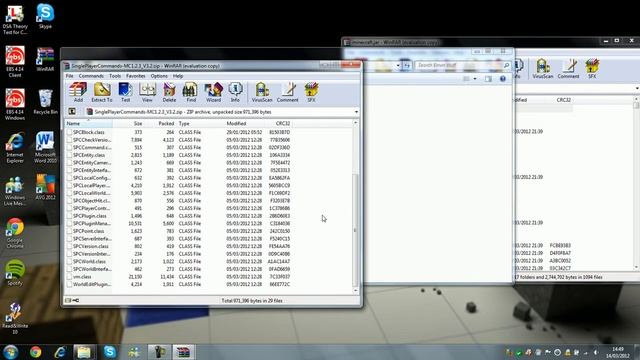Click the Windows Start button
640x360 pixels.
11,351
